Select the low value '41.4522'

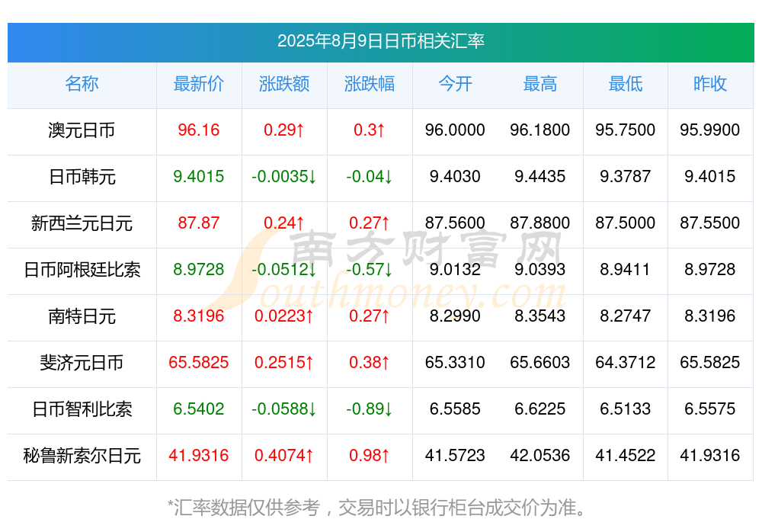click(626, 455)
